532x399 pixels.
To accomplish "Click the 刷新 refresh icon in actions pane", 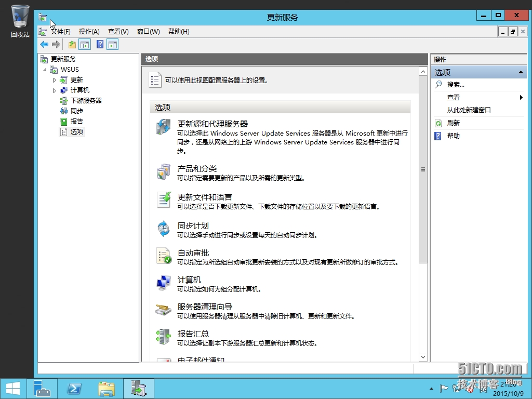I will [438, 123].
